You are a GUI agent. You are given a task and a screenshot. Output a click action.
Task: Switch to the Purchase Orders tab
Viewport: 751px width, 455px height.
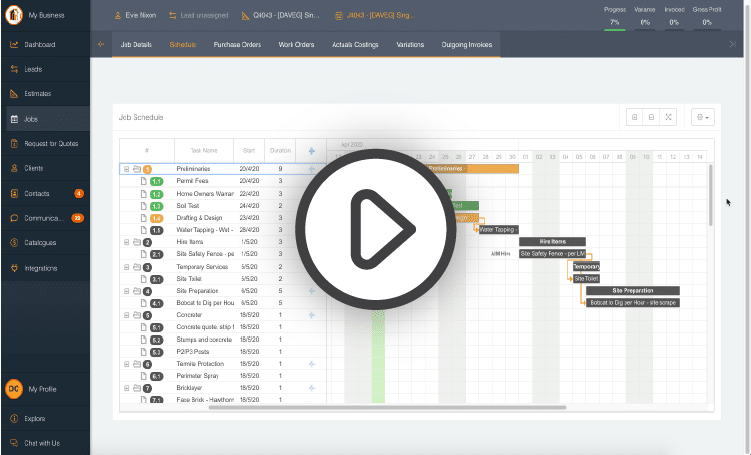(x=237, y=45)
